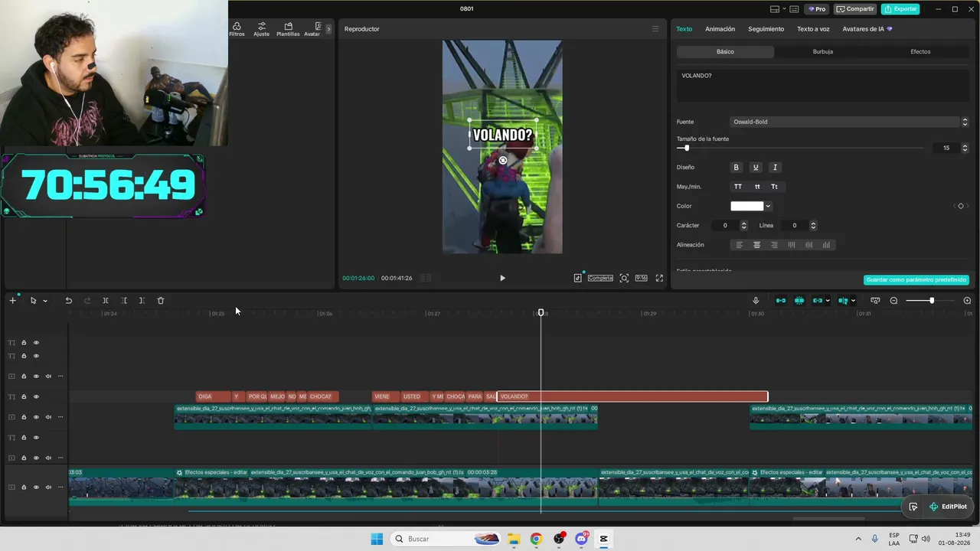The height and width of the screenshot is (551, 980).
Task: Switch to the Seguimiento tab
Action: pos(766,29)
